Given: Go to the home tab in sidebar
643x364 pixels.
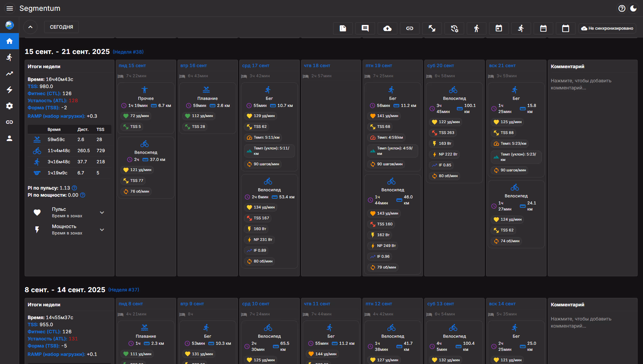Looking at the screenshot, I should [x=9, y=41].
